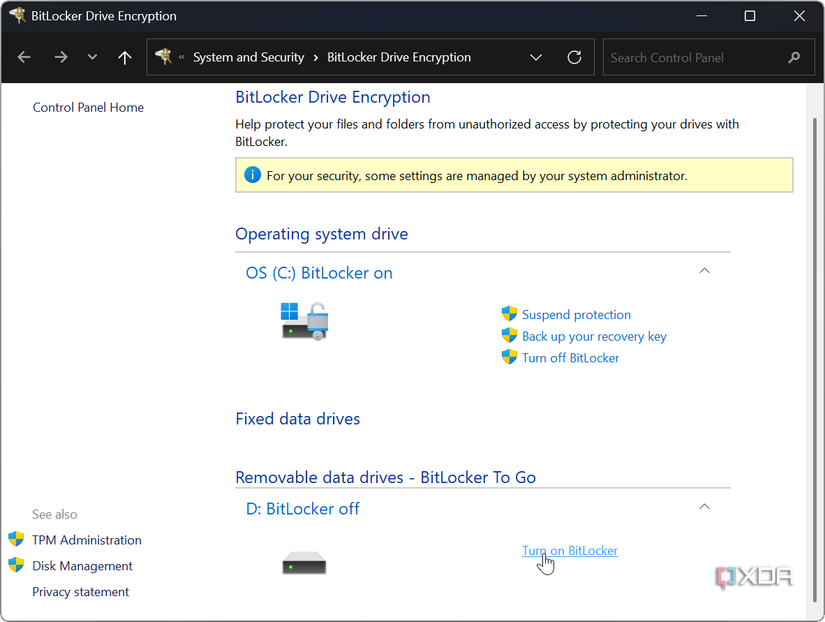This screenshot has width=825, height=622.
Task: Click the BitLocker icon in the title bar
Action: coord(16,15)
